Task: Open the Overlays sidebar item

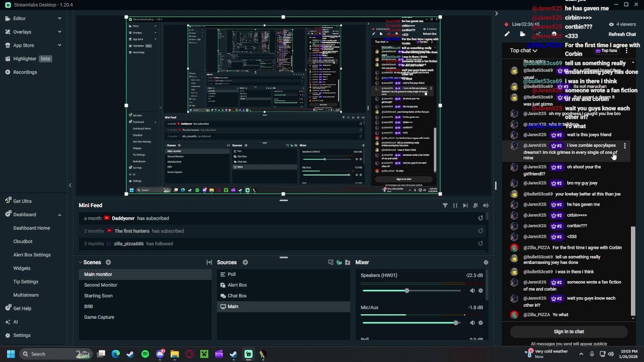Action: (x=22, y=32)
